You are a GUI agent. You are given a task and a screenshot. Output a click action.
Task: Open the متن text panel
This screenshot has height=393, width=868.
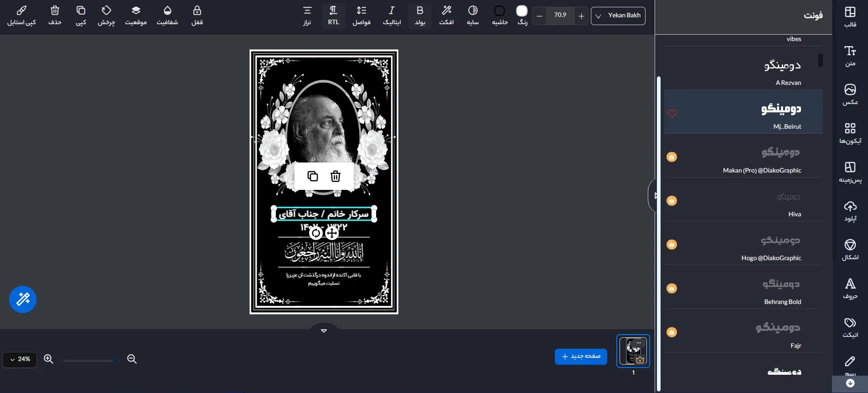click(x=850, y=56)
